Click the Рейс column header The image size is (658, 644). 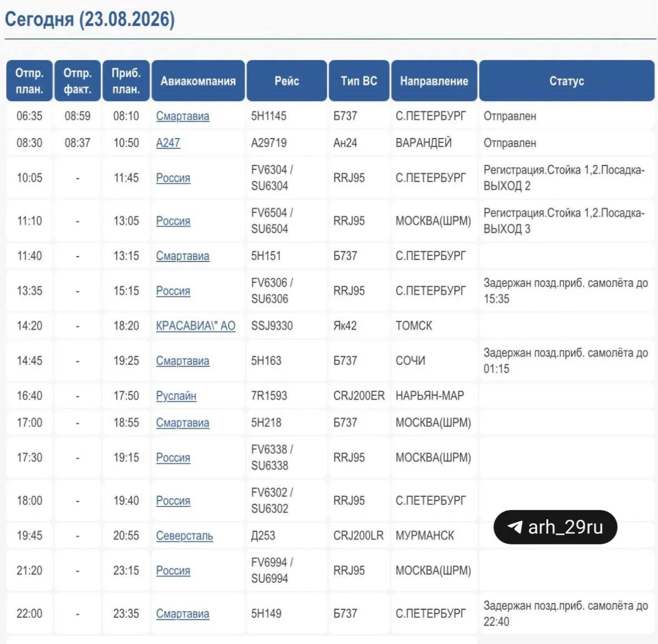pyautogui.click(x=286, y=81)
